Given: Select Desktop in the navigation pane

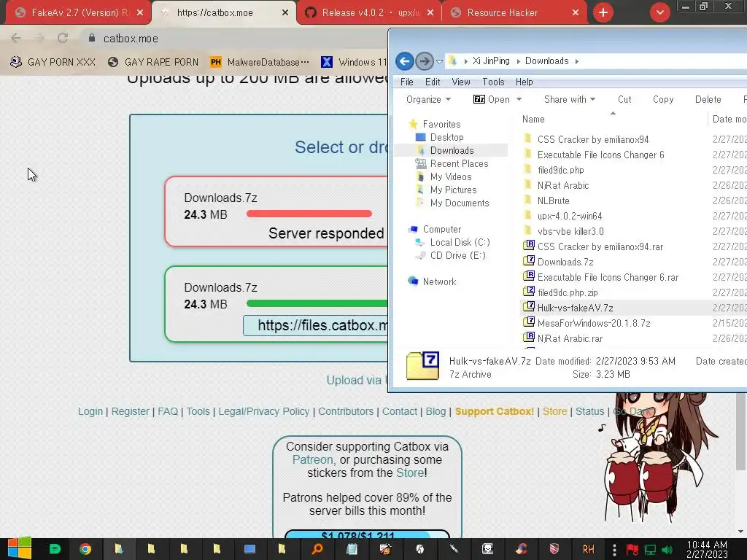Looking at the screenshot, I should [446, 137].
